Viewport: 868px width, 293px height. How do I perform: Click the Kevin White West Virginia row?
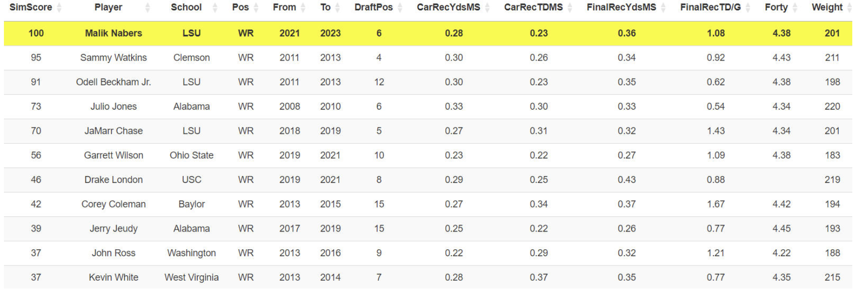[428, 277]
